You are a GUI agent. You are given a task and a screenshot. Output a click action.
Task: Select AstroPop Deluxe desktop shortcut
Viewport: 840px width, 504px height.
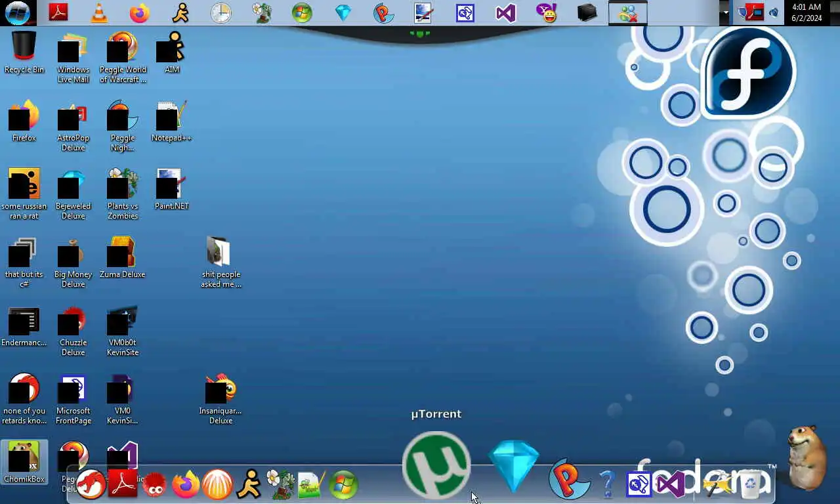pos(73,126)
